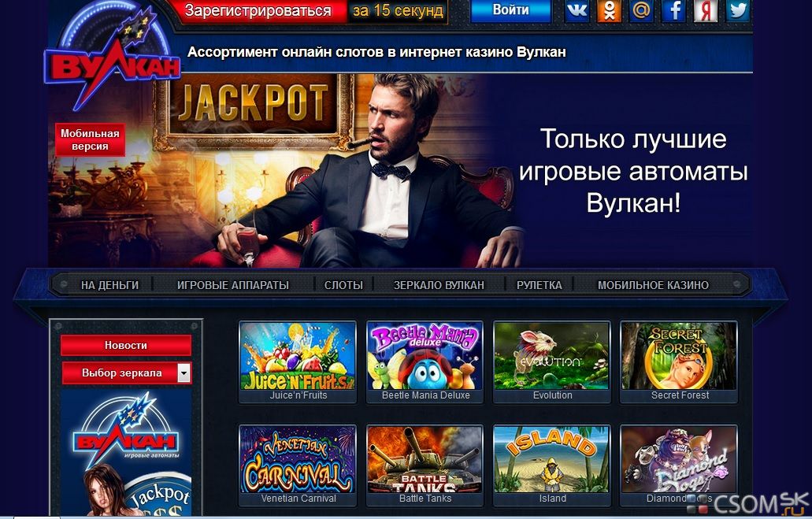Click the Войти login button
Viewport: 812px width, 519px height.
click(510, 10)
